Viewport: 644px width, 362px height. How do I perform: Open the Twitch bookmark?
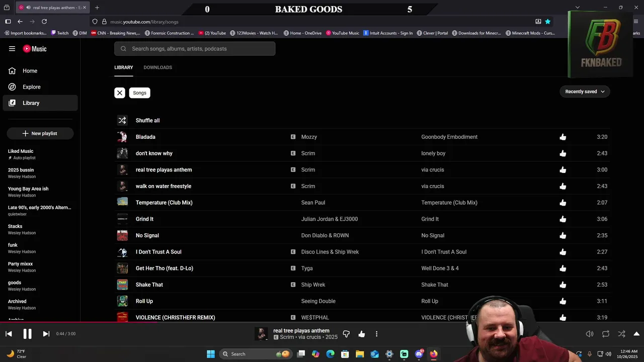pyautogui.click(x=59, y=33)
